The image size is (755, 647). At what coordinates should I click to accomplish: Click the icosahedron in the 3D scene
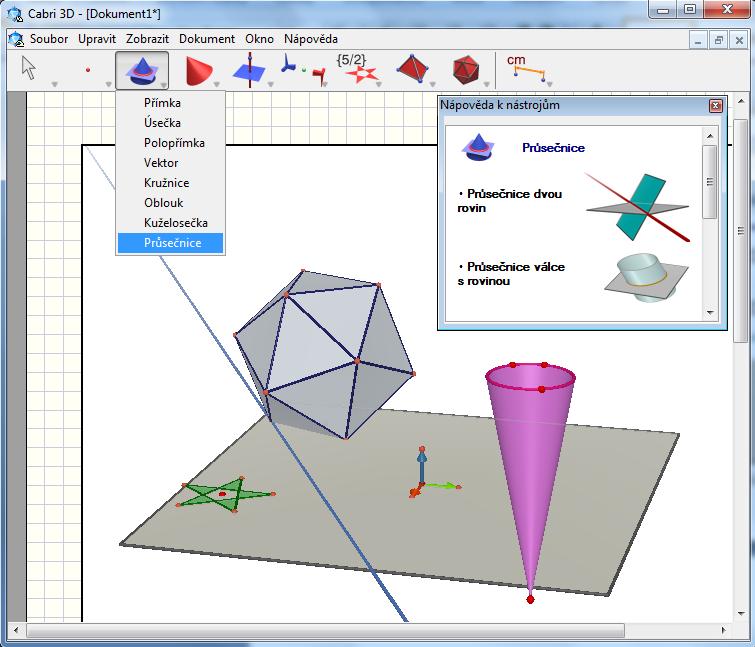[324, 354]
